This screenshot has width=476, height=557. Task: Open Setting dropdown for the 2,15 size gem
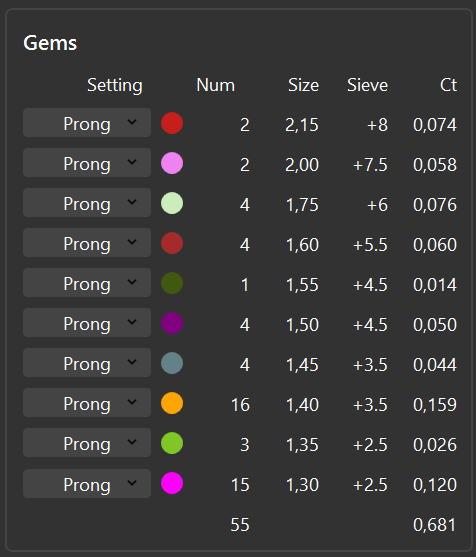(x=87, y=123)
